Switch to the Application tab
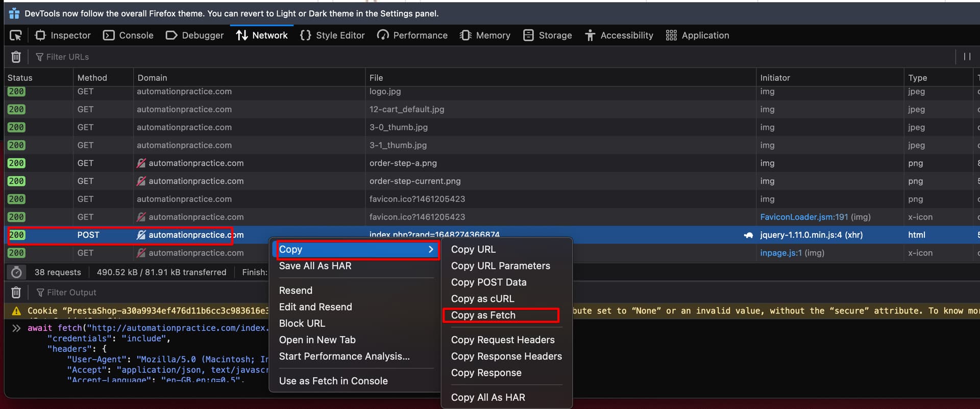This screenshot has height=409, width=980. (x=697, y=35)
